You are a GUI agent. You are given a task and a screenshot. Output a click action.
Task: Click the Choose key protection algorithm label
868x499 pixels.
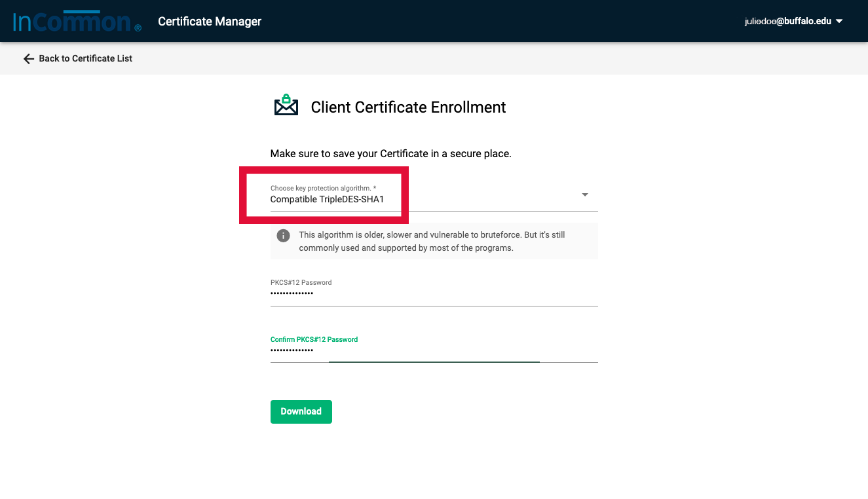click(x=323, y=189)
